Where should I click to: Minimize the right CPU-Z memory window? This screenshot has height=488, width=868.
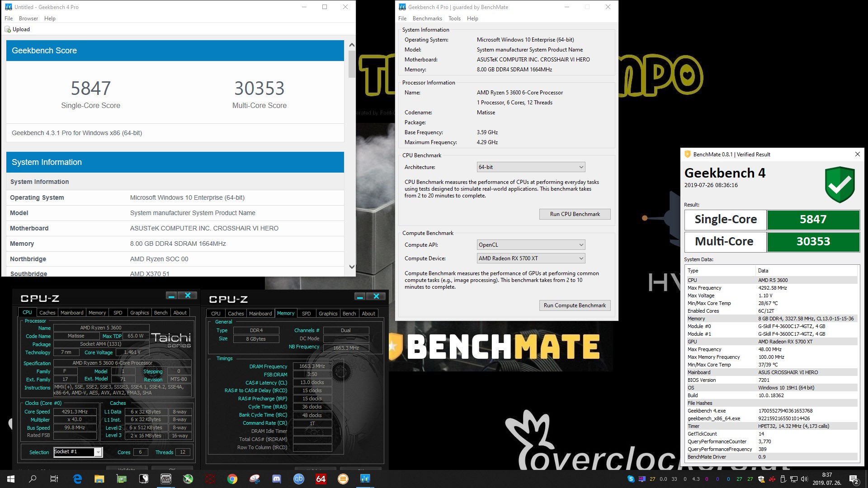click(360, 297)
